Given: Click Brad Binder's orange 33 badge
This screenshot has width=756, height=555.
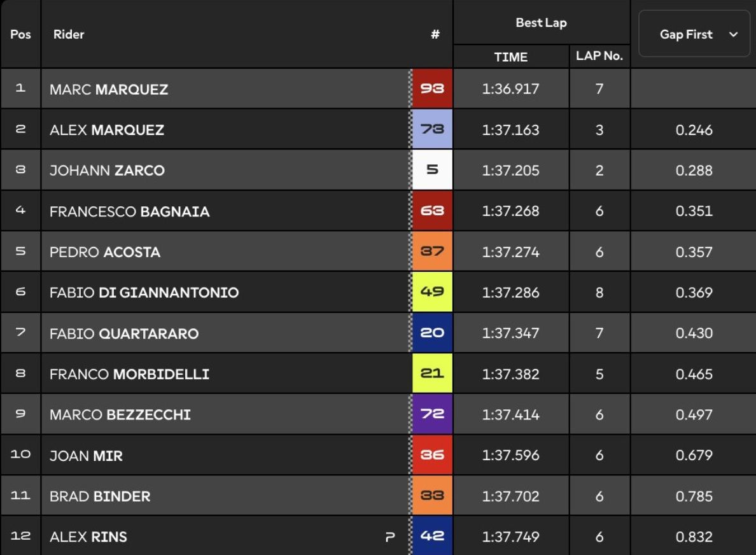Looking at the screenshot, I should tap(432, 495).
